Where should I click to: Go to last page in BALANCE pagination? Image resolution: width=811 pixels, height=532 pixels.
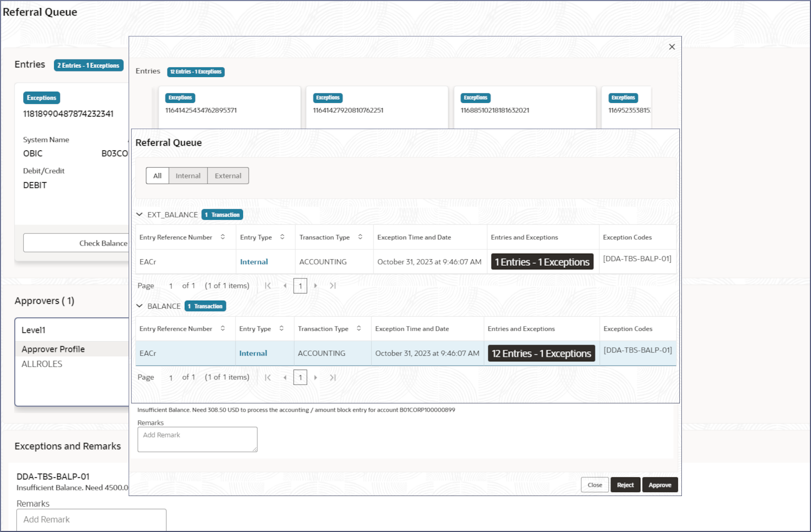333,377
